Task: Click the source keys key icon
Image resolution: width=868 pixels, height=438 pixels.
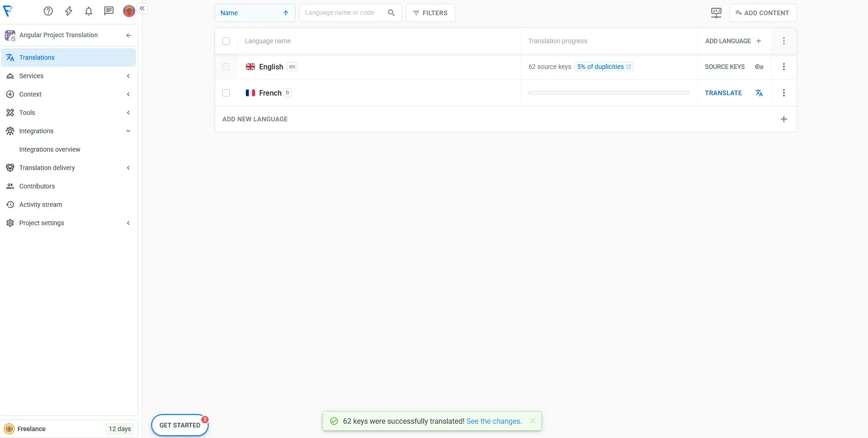Action: coord(759,67)
